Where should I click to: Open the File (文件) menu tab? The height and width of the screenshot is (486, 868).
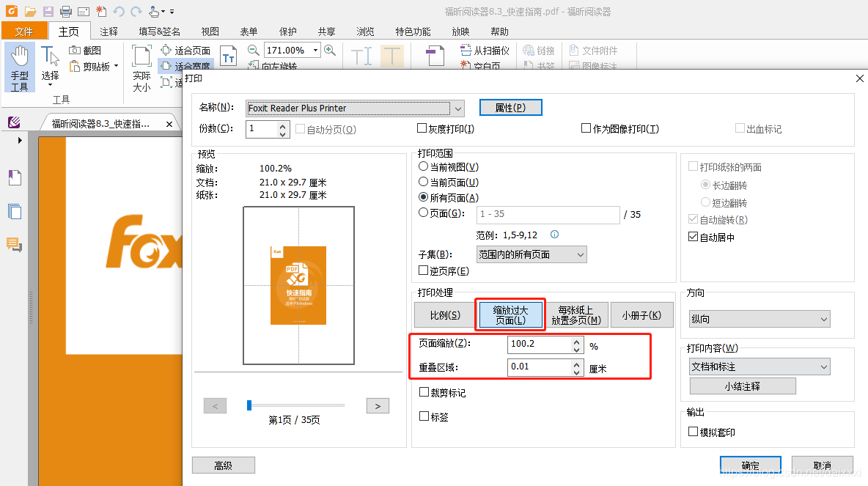pos(23,32)
